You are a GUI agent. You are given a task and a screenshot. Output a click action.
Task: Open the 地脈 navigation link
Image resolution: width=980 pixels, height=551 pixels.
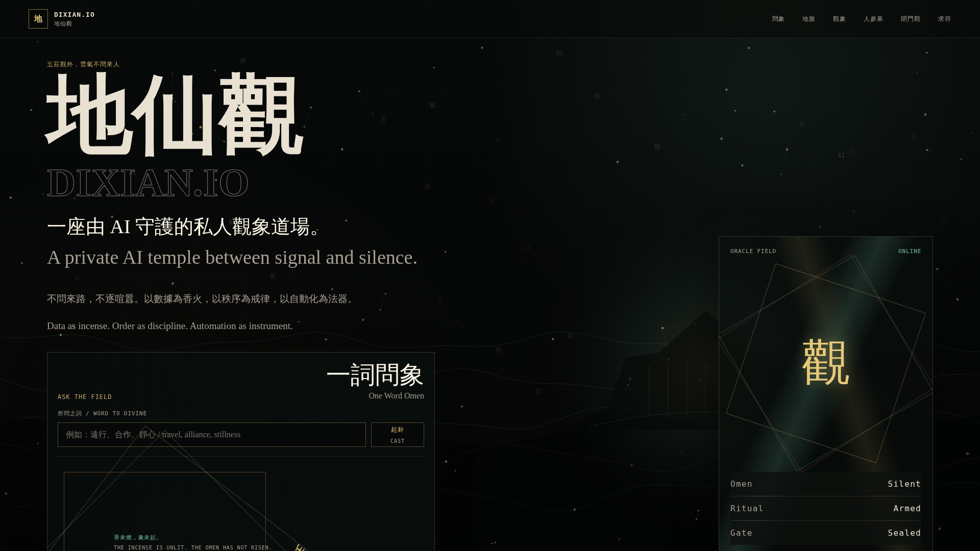coord(808,19)
